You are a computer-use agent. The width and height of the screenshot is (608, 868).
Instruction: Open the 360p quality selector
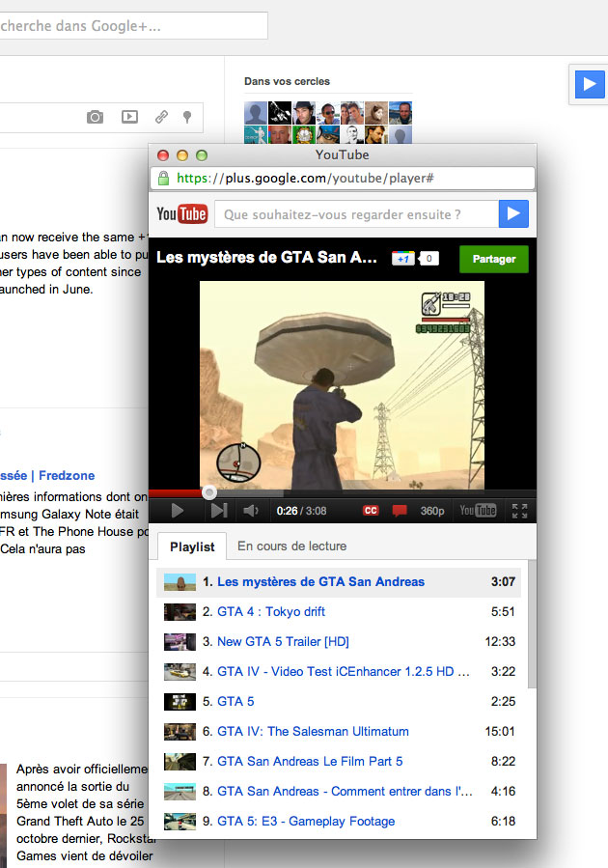click(x=432, y=511)
